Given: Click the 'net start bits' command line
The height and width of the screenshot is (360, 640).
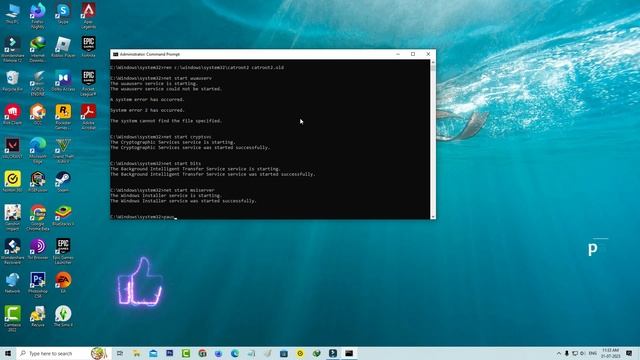Looking at the screenshot, I should (156, 163).
